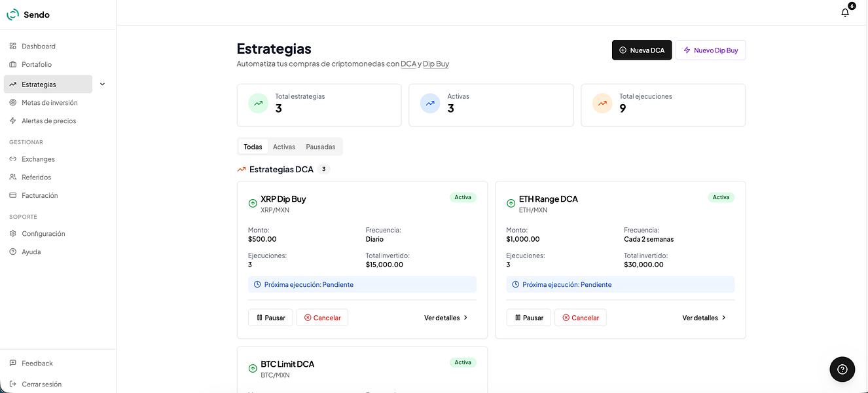Open the Dip Buy link in the subtitle

tap(436, 64)
